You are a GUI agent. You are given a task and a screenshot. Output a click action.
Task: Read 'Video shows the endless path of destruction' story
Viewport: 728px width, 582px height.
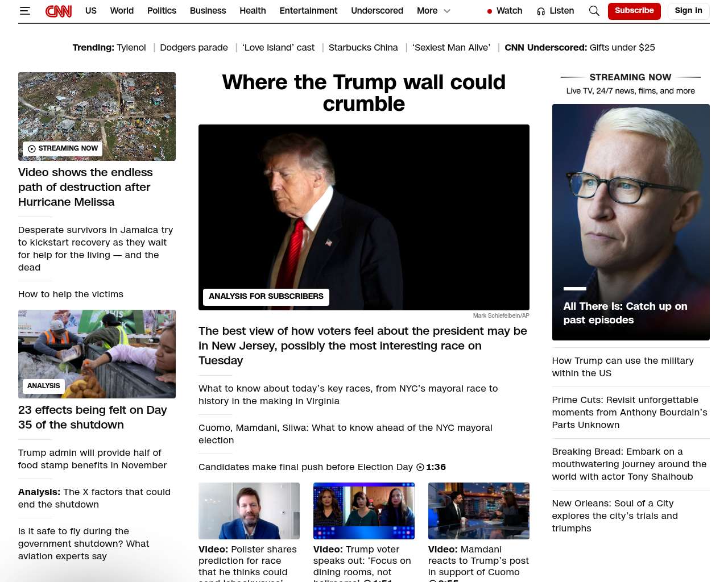(x=85, y=187)
